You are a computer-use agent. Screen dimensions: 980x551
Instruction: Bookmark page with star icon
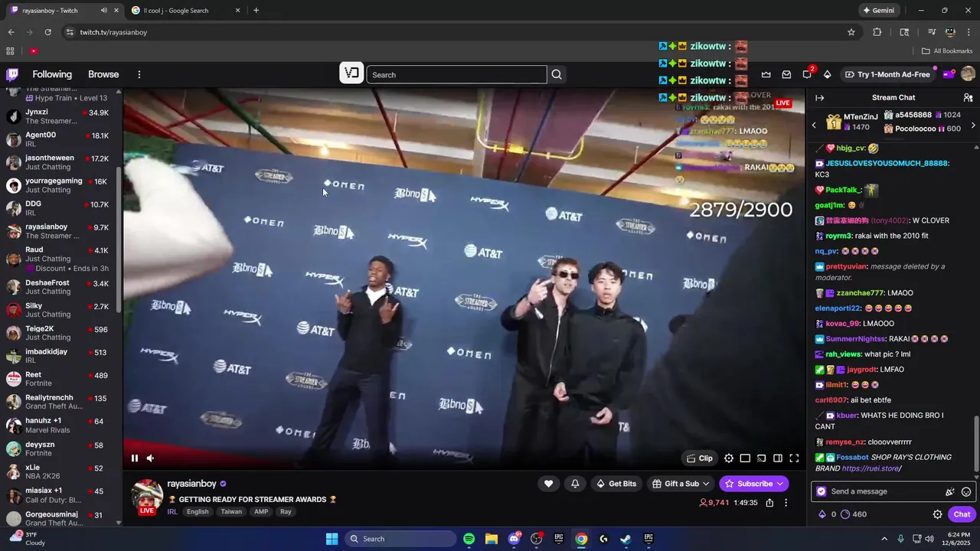[851, 32]
